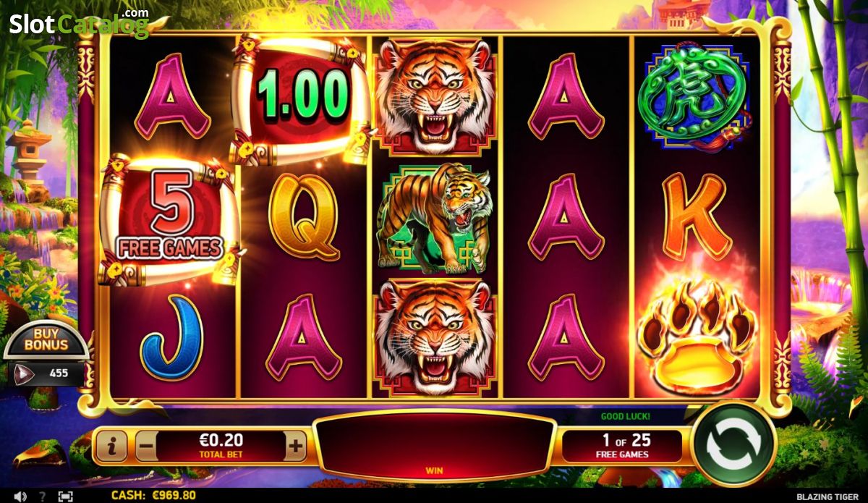This screenshot has height=503, width=868.
Task: Click the blue J symbol
Action: tap(171, 337)
